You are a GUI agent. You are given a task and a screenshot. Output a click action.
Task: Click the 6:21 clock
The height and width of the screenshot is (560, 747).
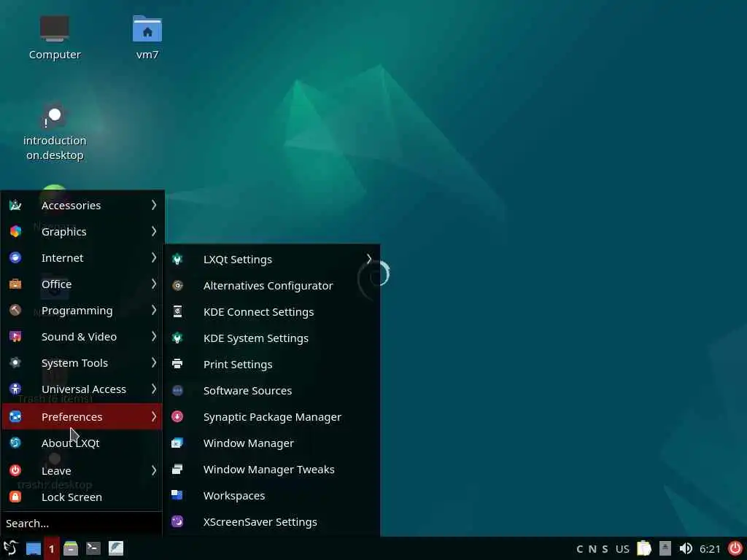[710, 549]
